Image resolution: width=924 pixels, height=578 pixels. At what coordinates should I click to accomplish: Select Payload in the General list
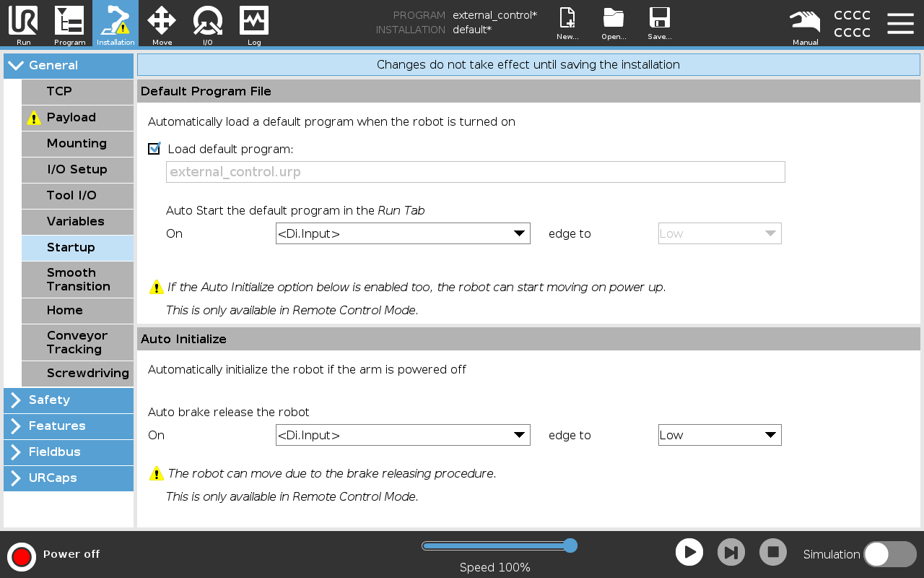pos(77,118)
